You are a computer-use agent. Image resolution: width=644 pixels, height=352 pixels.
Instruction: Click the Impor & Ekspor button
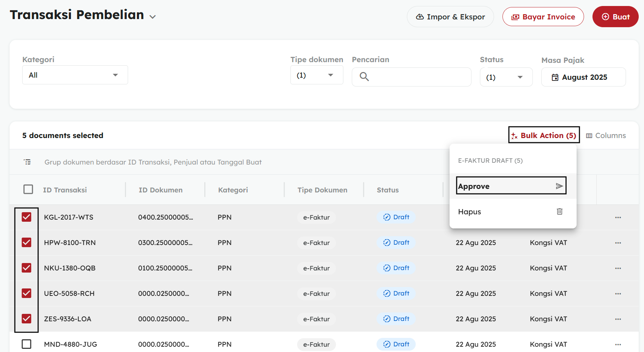450,17
